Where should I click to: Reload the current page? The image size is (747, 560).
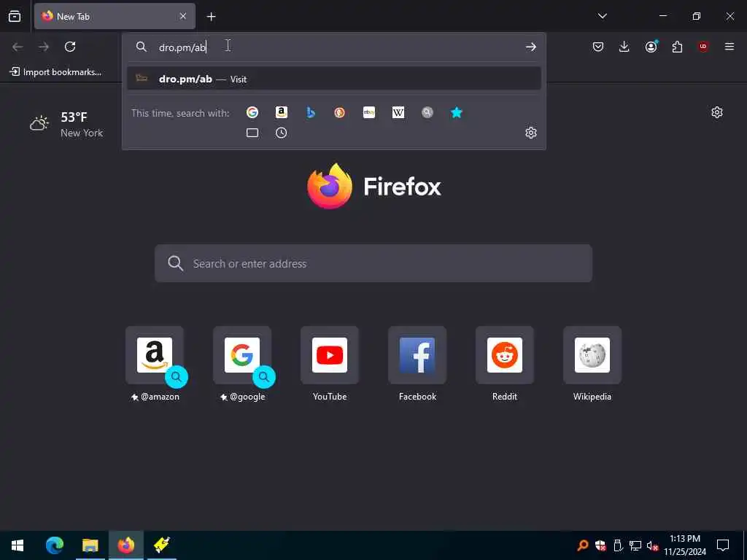[70, 47]
